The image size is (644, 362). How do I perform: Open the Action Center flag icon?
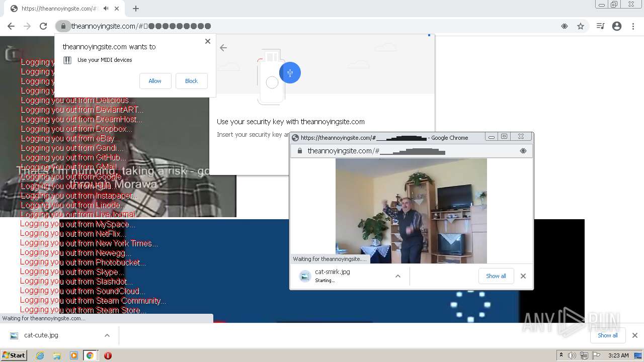(596, 355)
